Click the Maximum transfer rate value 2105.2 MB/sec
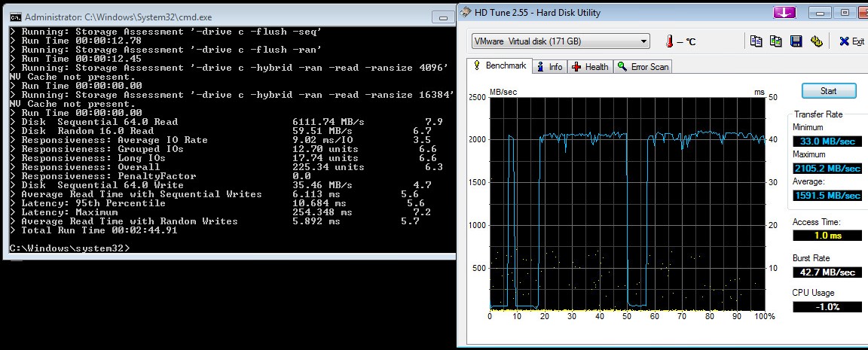This screenshot has height=350, width=868. click(827, 168)
